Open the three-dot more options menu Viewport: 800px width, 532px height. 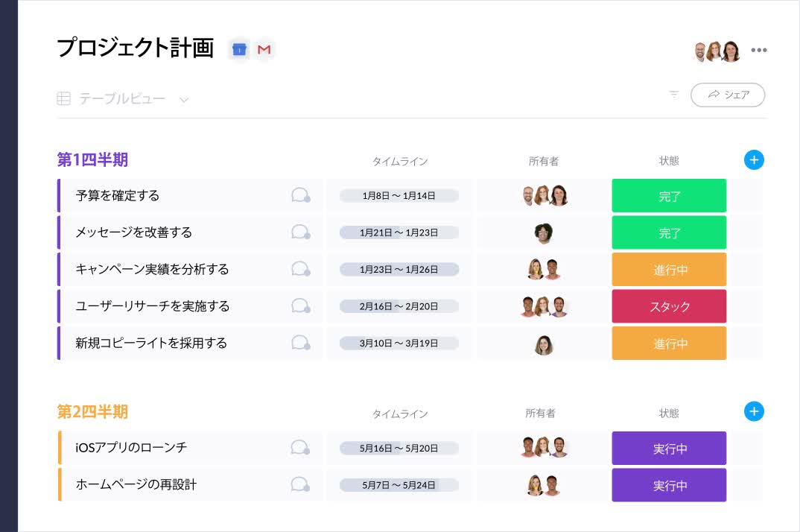coord(758,51)
